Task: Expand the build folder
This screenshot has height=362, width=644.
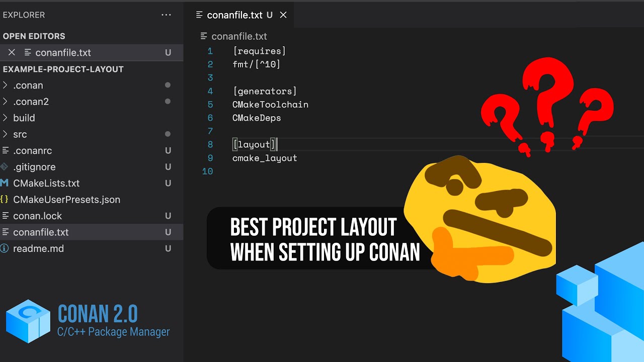Action: 24,118
